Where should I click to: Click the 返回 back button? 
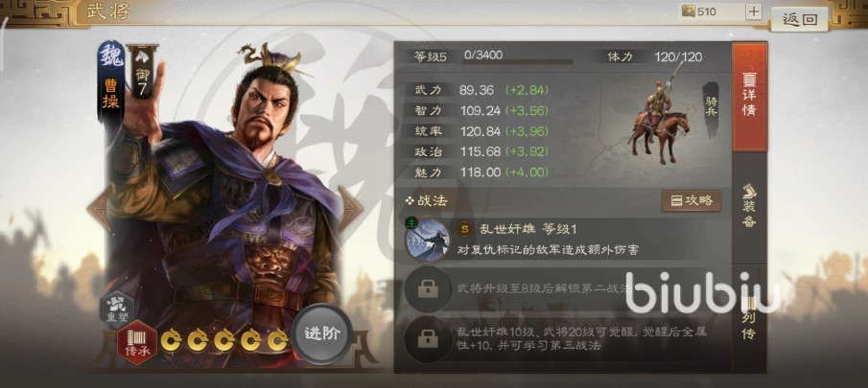[799, 19]
